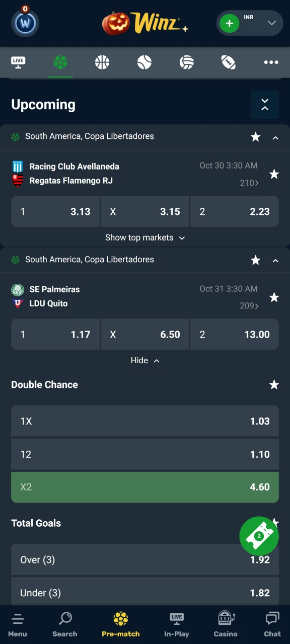
Task: Collapse Palmeiras markets using Hide
Action: pyautogui.click(x=145, y=360)
